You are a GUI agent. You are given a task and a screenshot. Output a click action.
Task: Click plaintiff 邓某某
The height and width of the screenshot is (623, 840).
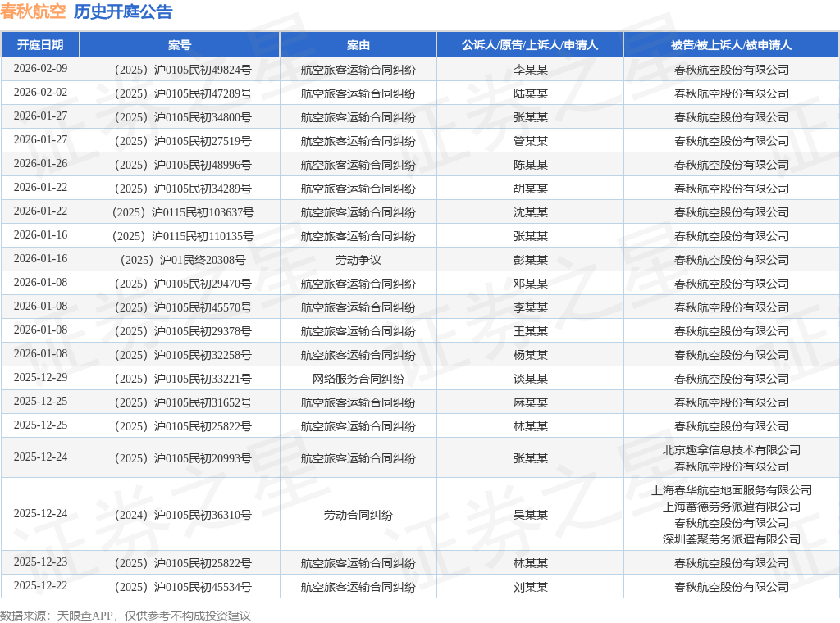(x=531, y=284)
